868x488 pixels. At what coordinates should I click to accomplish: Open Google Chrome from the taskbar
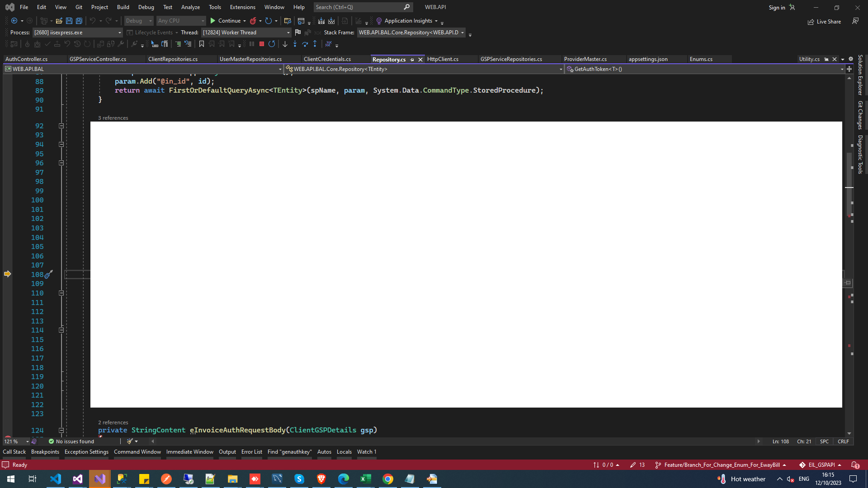(x=388, y=479)
